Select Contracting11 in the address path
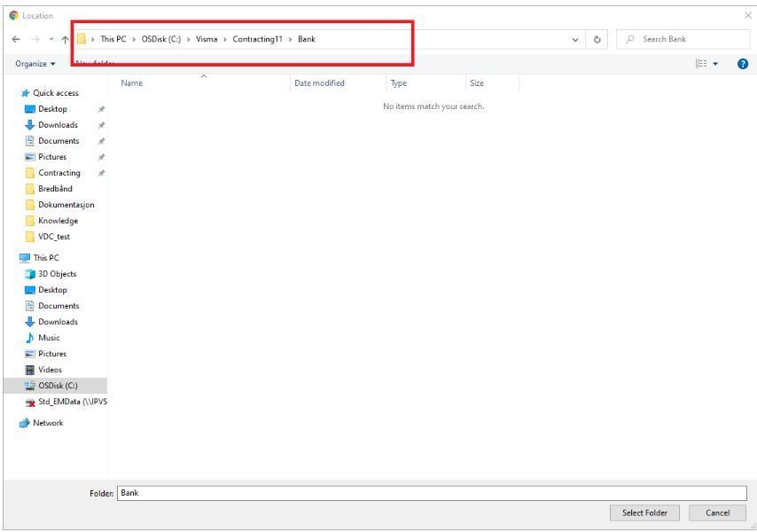757x532 pixels. (257, 39)
